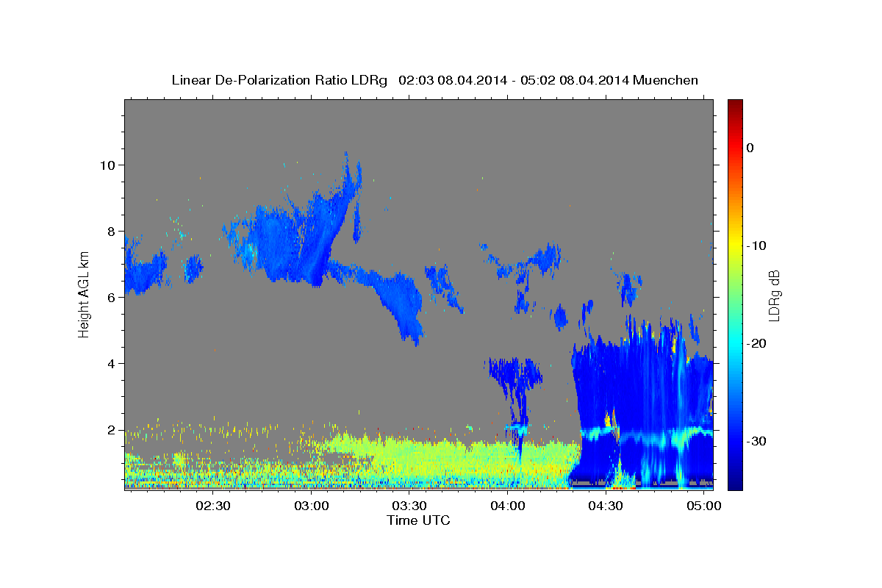Select the '03:00' time axis label
The image size is (882, 588).
pos(311,506)
